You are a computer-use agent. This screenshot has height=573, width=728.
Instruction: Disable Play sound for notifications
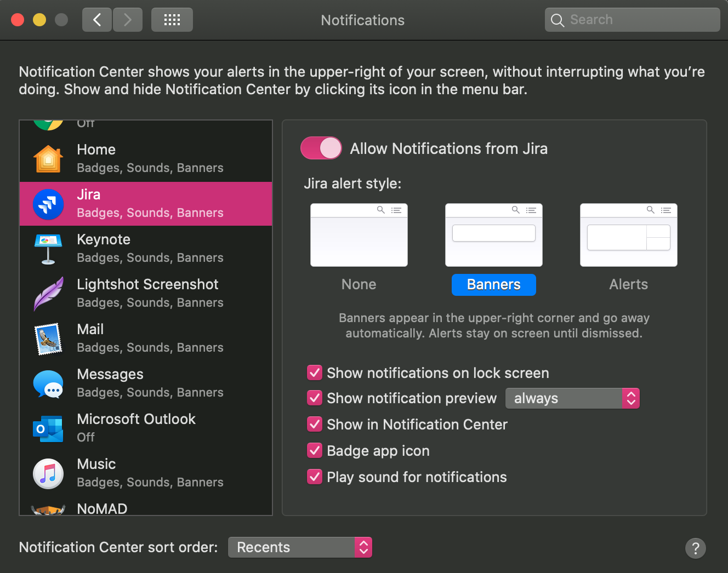pos(315,477)
